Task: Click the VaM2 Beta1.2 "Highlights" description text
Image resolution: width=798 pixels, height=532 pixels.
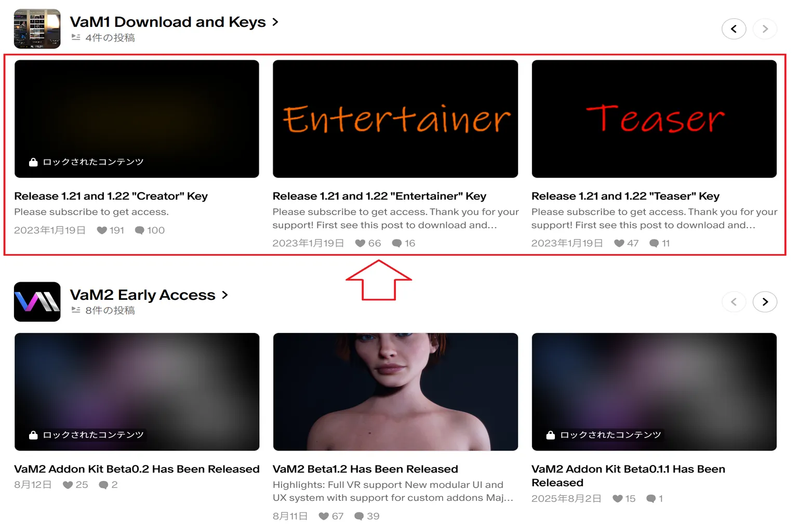Action: (393, 491)
